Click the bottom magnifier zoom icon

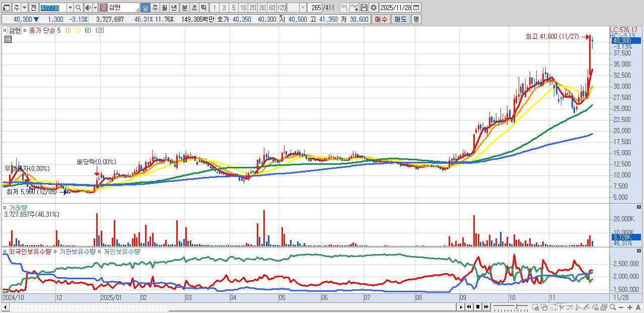pyautogui.click(x=612, y=307)
